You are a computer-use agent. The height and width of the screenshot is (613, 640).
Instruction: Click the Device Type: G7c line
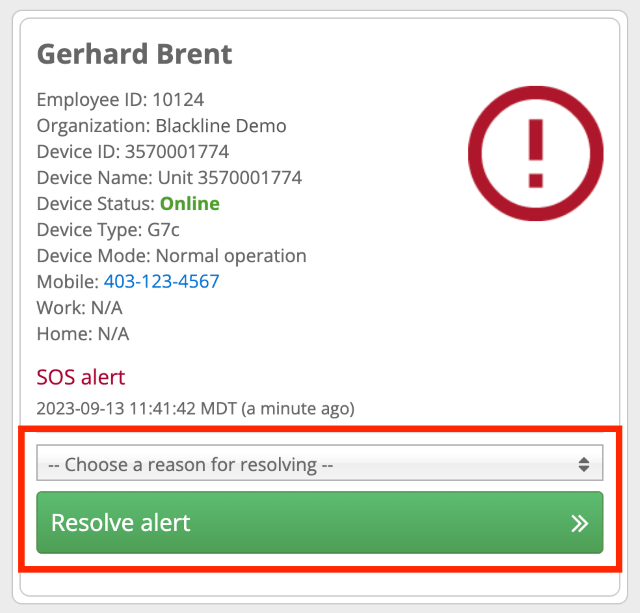pos(108,230)
